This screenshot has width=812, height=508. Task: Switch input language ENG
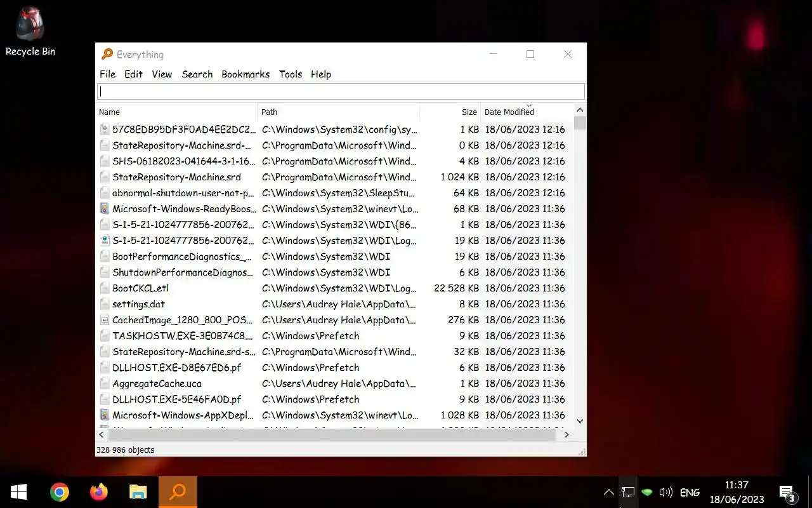pyautogui.click(x=690, y=492)
